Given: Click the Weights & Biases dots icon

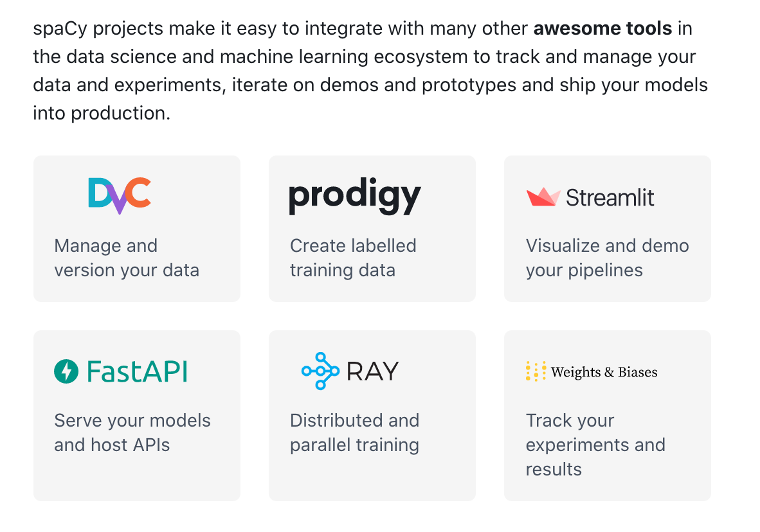Looking at the screenshot, I should click(x=536, y=371).
